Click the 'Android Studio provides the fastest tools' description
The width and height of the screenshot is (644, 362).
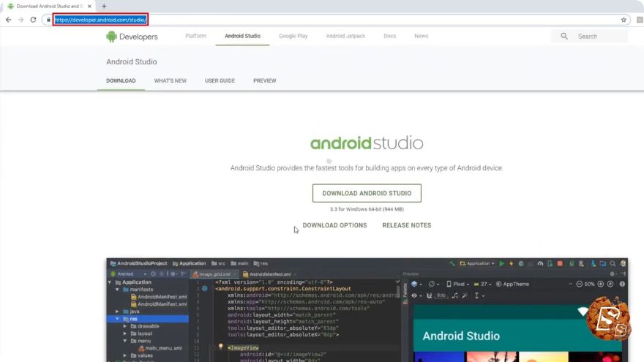pyautogui.click(x=367, y=168)
